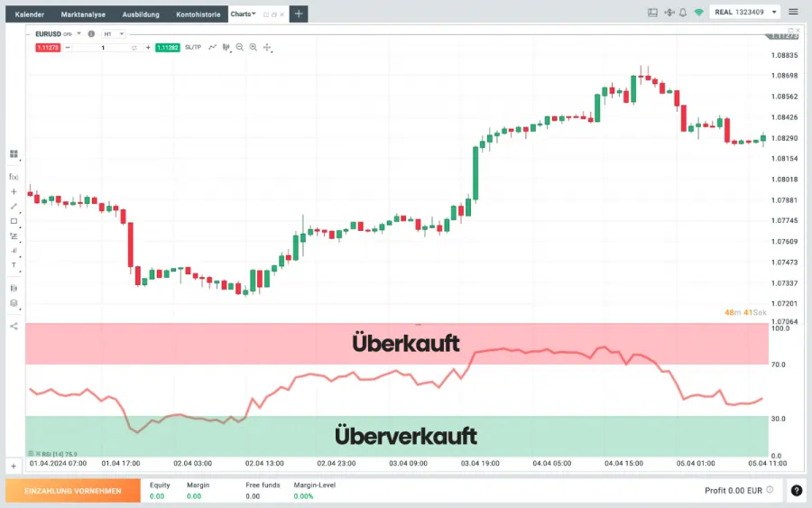Open the layers objects icon

click(x=14, y=303)
